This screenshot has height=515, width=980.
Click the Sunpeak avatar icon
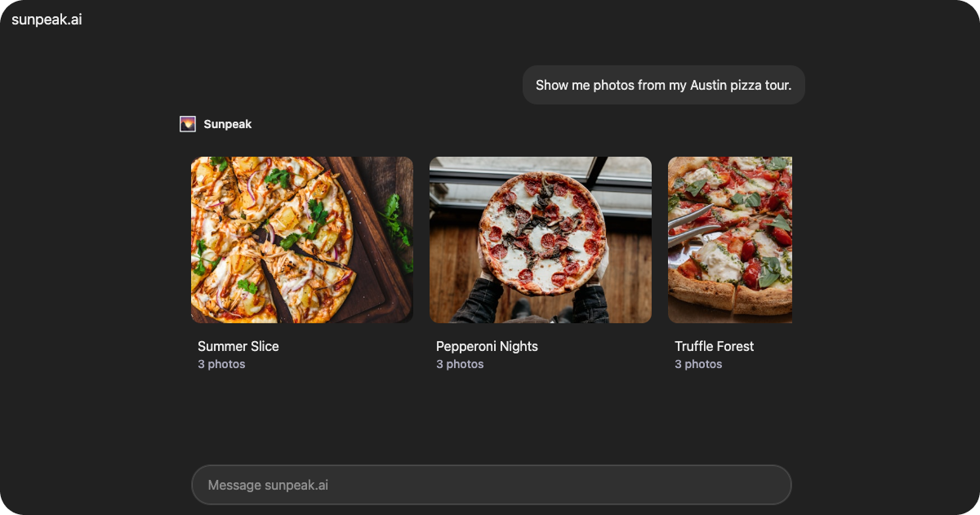point(188,124)
